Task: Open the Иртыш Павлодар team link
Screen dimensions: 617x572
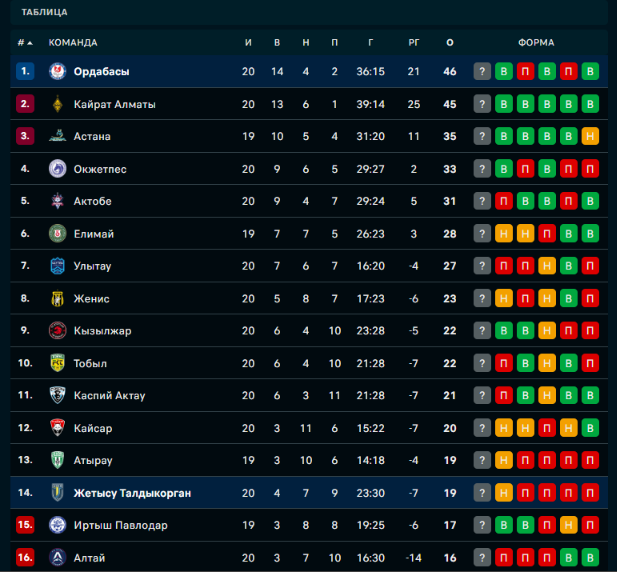Action: 120,525
